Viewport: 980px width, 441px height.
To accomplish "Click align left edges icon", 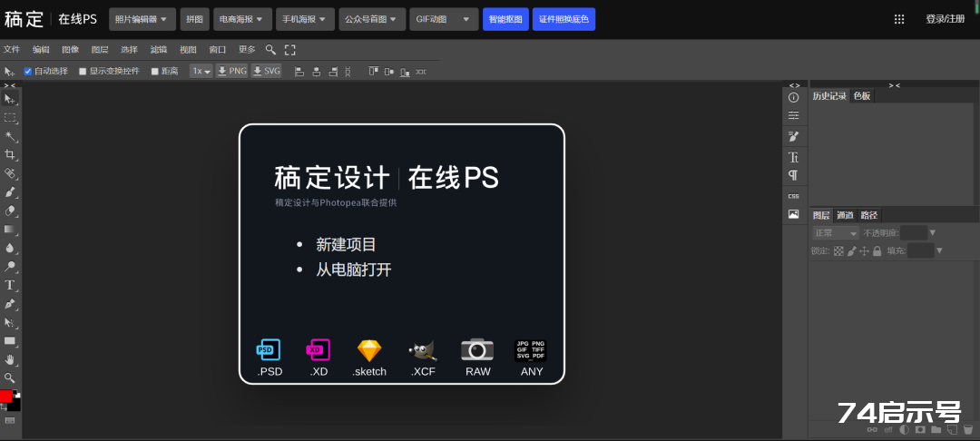I will coord(299,71).
